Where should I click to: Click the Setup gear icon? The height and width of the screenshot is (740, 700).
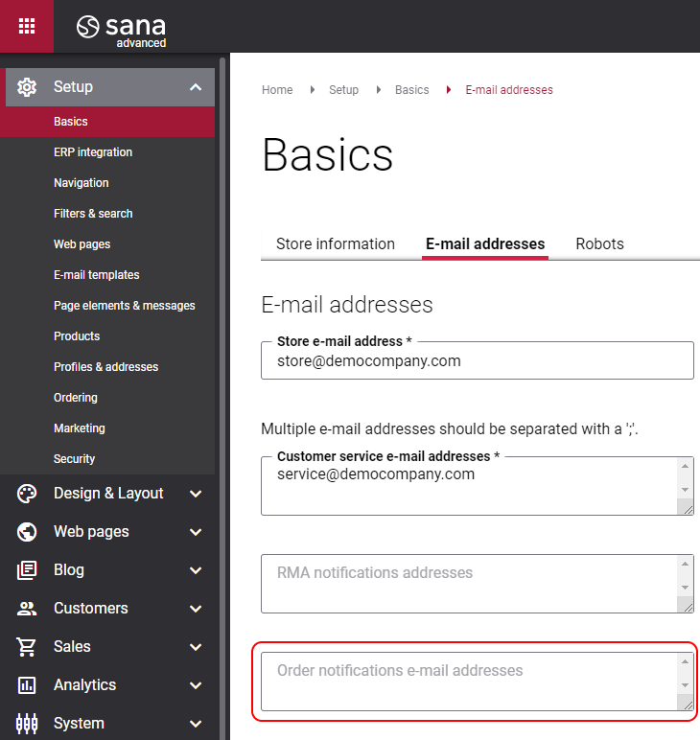pyautogui.click(x=27, y=87)
